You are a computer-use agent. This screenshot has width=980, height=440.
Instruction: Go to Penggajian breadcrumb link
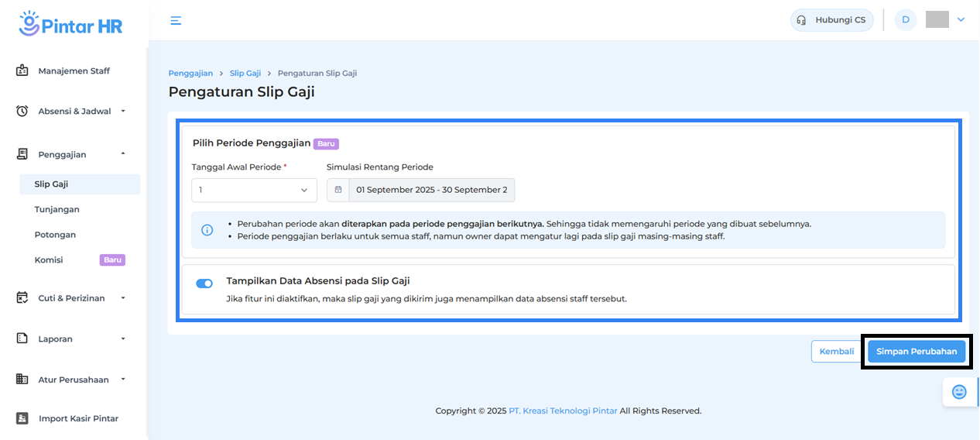[190, 73]
